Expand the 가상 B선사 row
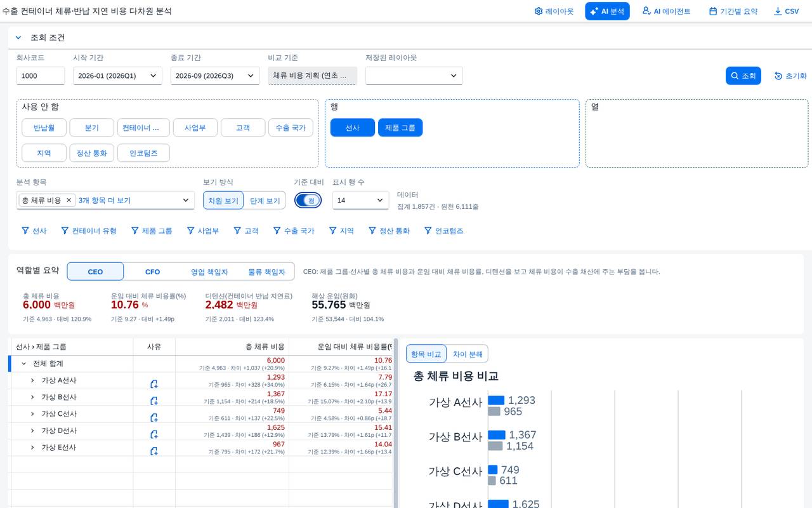This screenshot has height=508, width=812. click(32, 397)
